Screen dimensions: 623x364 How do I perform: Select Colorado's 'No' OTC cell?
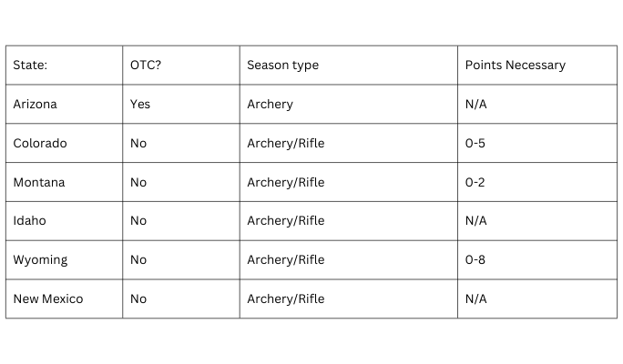[138, 144]
